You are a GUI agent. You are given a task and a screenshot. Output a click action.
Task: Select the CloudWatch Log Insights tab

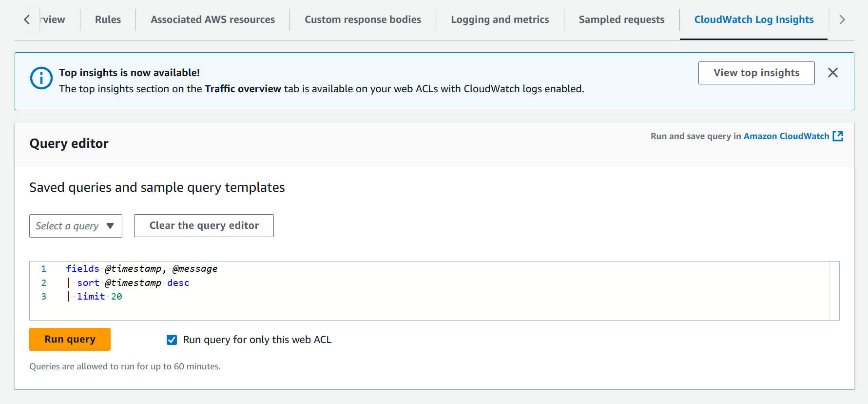coord(753,20)
